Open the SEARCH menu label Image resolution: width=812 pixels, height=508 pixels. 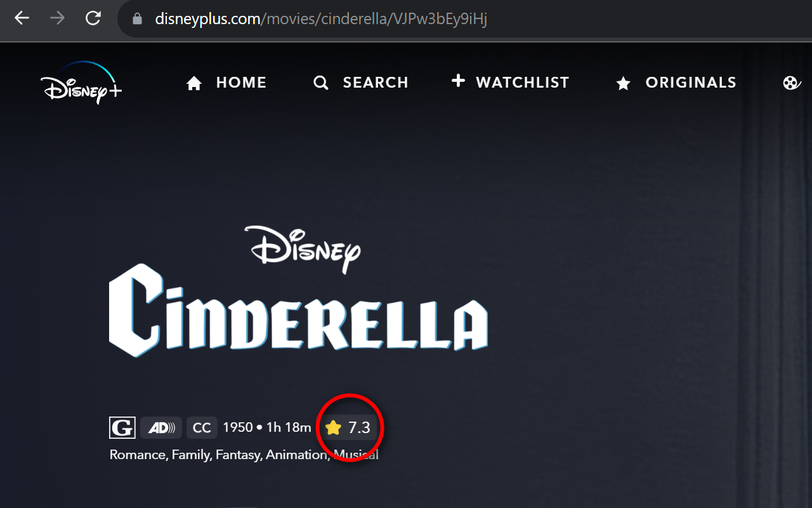click(376, 83)
